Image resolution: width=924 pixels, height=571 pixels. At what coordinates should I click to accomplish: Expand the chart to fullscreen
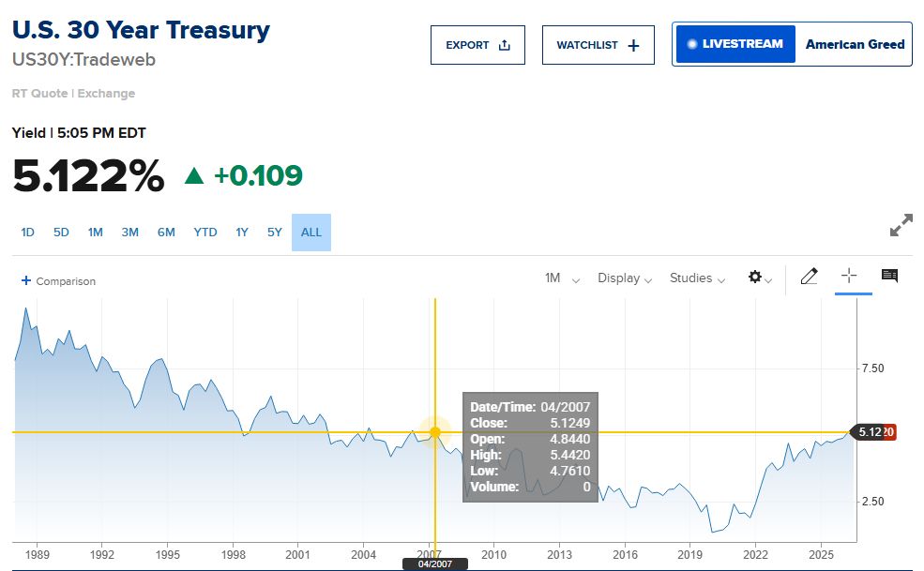901,225
